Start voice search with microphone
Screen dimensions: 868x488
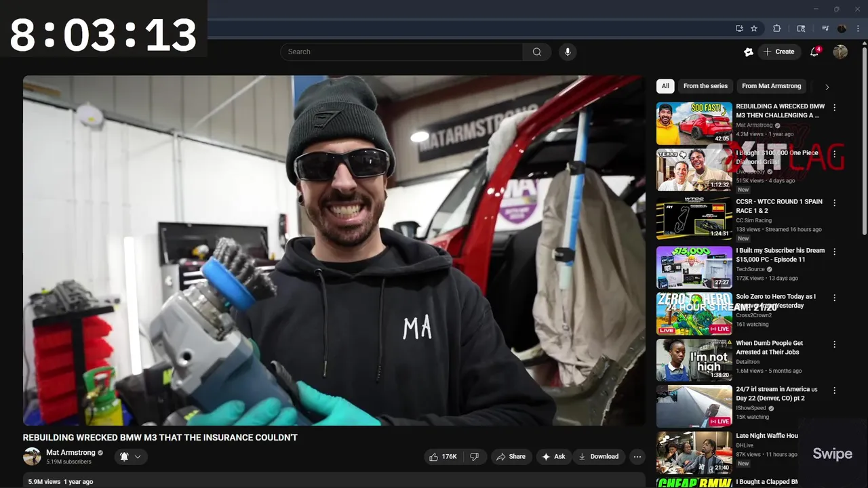(568, 52)
